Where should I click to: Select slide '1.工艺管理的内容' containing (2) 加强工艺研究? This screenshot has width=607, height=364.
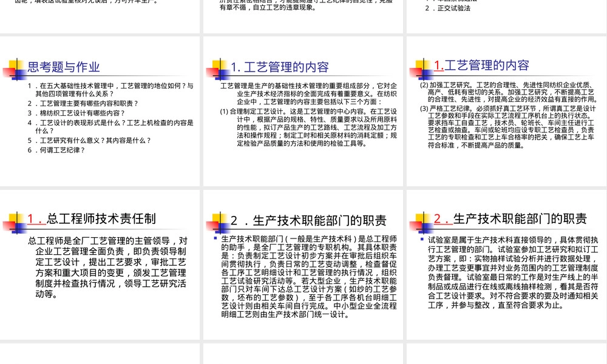point(507,112)
